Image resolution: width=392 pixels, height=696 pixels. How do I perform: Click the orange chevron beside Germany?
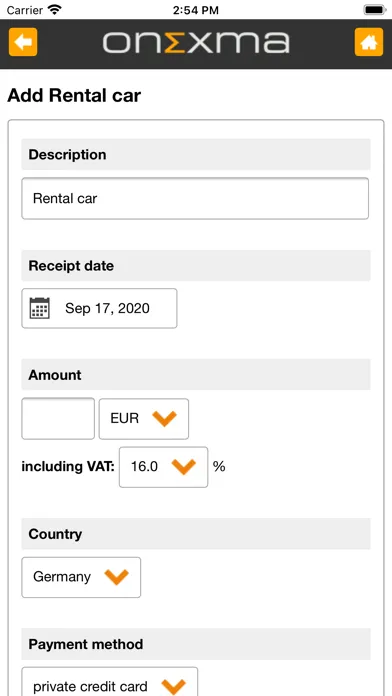point(116,577)
